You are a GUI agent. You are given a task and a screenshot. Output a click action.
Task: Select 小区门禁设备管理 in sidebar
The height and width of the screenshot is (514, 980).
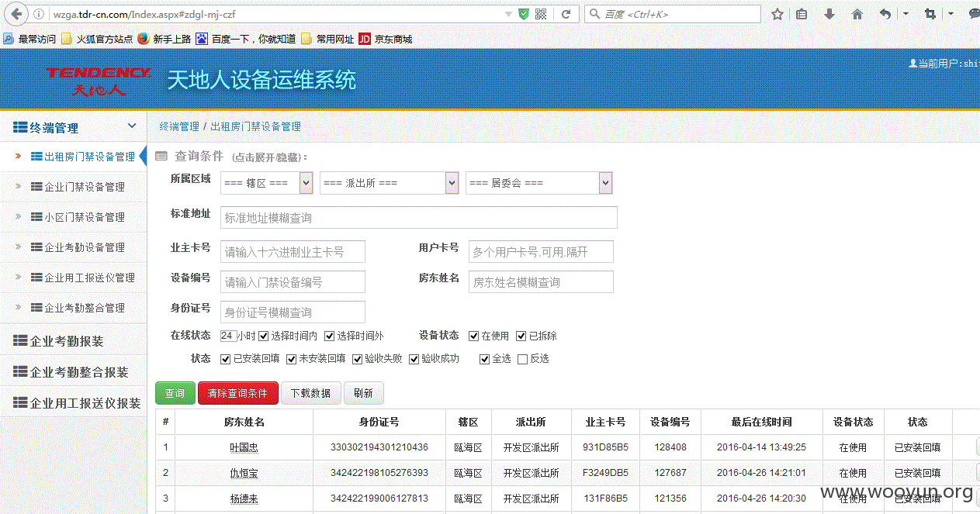(73, 217)
